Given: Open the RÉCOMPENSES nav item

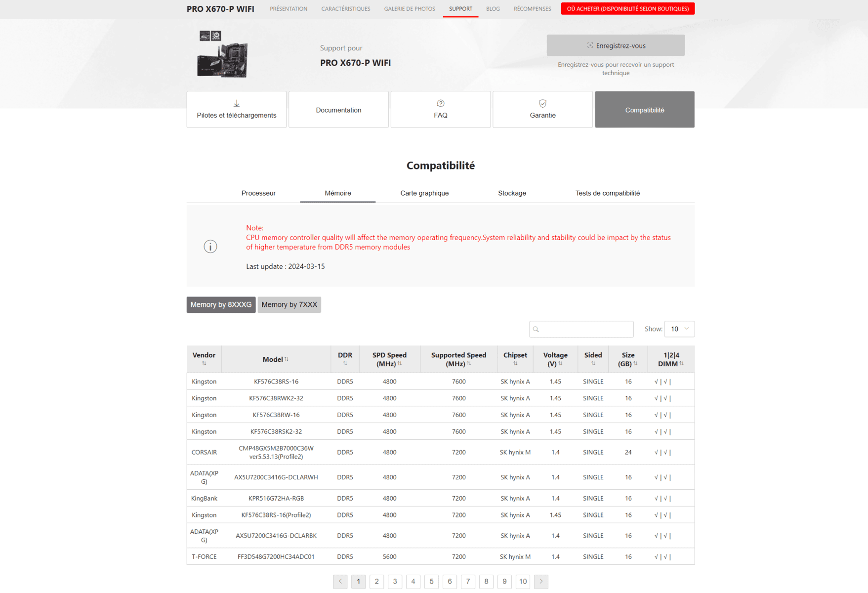Looking at the screenshot, I should pyautogui.click(x=532, y=9).
